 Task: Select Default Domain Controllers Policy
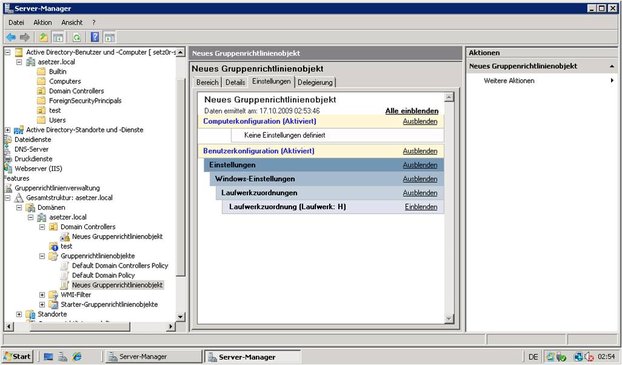point(120,266)
